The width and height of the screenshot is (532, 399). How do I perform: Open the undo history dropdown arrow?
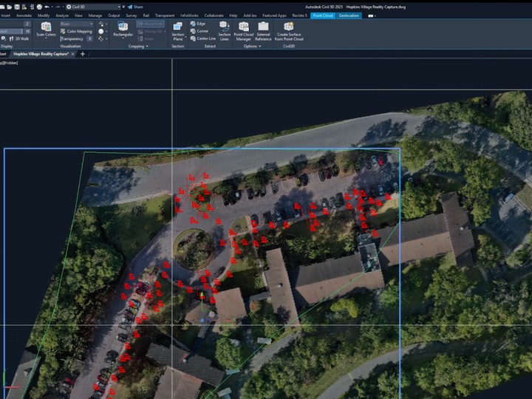tap(52, 7)
